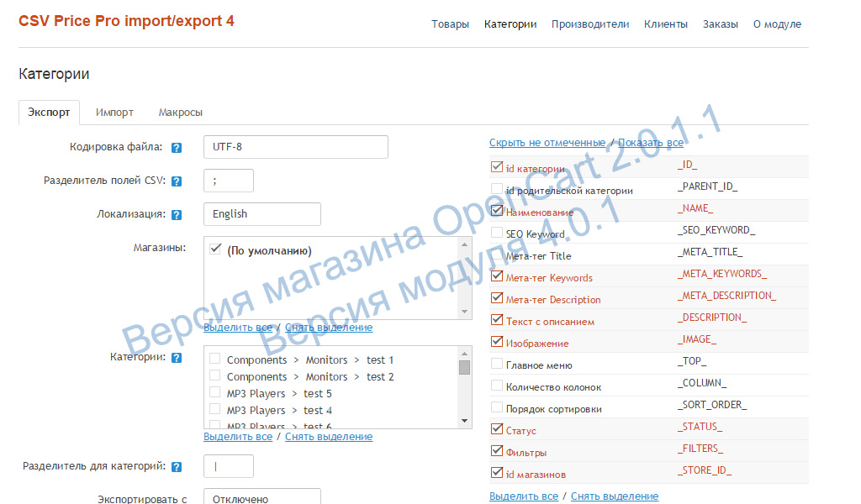Toggle the Наименование field checkbox

497,211
